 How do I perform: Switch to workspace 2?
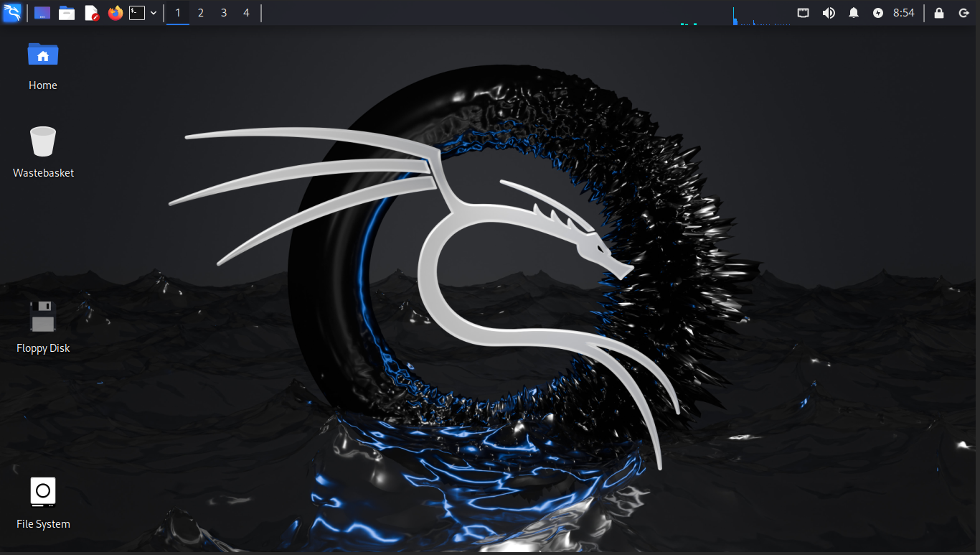point(201,13)
